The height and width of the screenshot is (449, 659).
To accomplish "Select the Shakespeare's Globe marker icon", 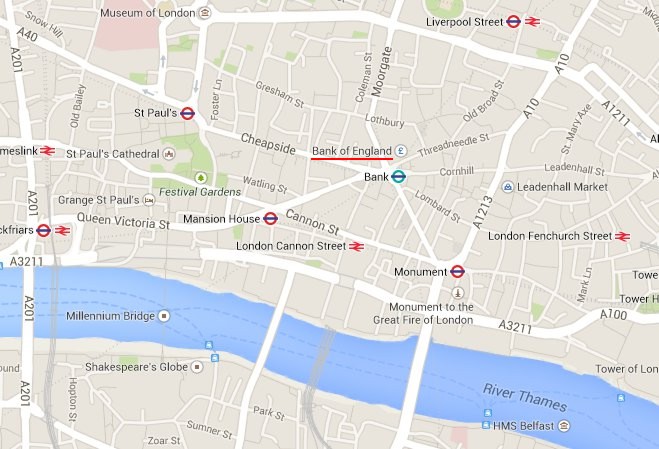I will pyautogui.click(x=197, y=367).
